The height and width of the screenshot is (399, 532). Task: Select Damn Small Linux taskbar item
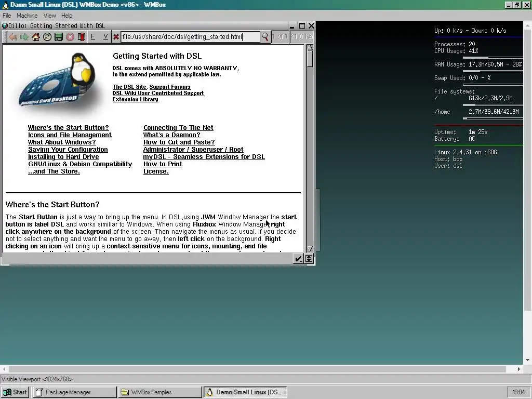pyautogui.click(x=245, y=392)
